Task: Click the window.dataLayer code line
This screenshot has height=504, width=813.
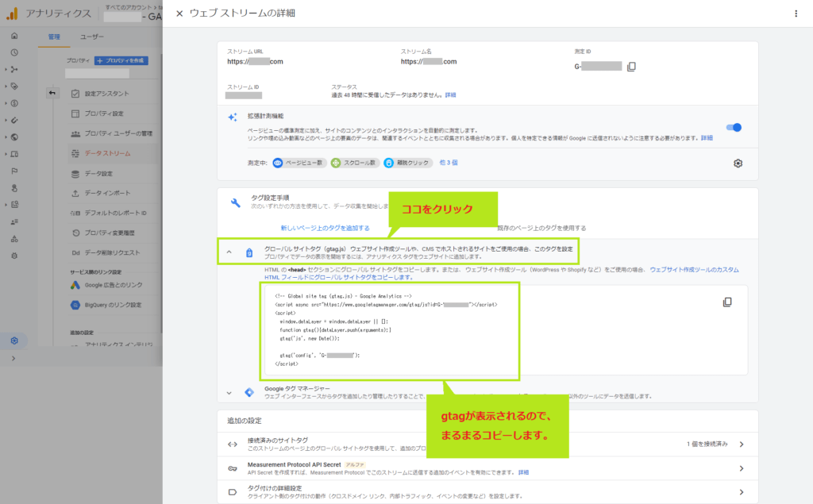Action: coord(333,321)
